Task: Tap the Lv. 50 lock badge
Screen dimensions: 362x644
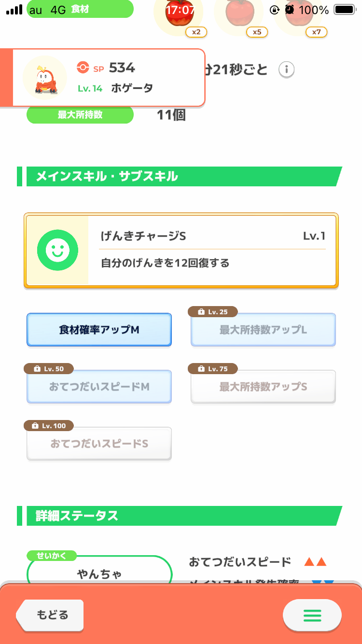Action: [x=49, y=369]
